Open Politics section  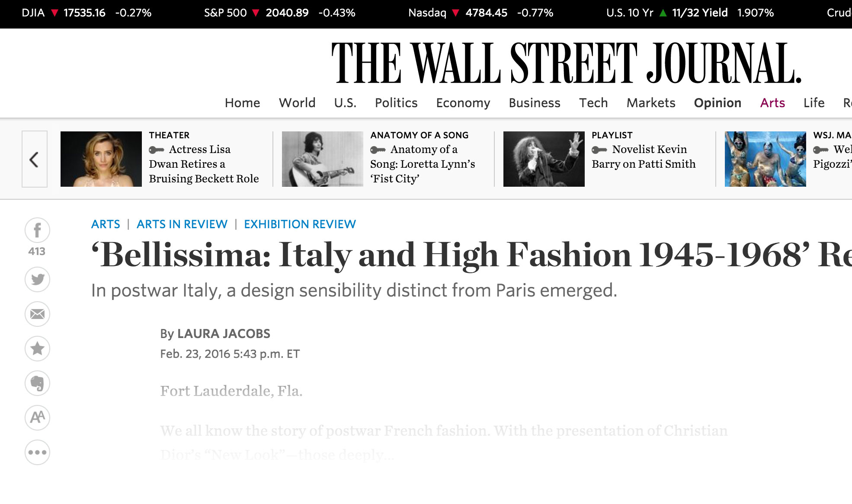396,103
